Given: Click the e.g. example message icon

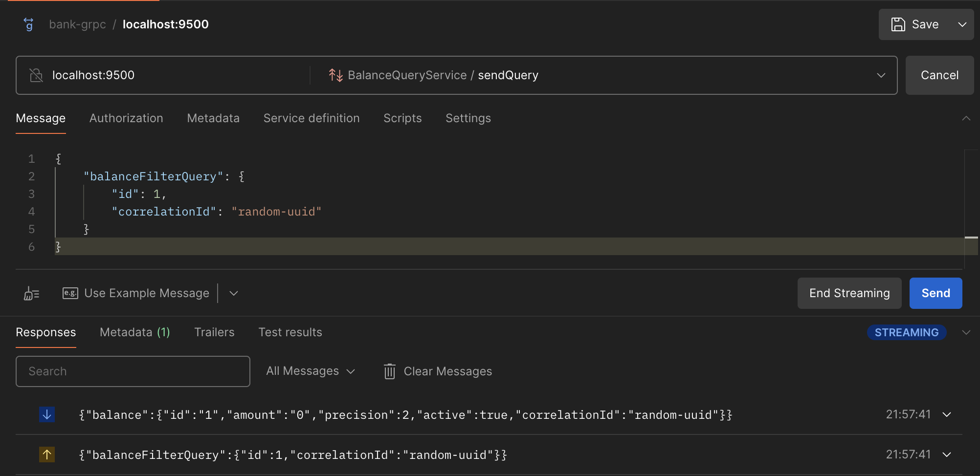Looking at the screenshot, I should click(70, 293).
